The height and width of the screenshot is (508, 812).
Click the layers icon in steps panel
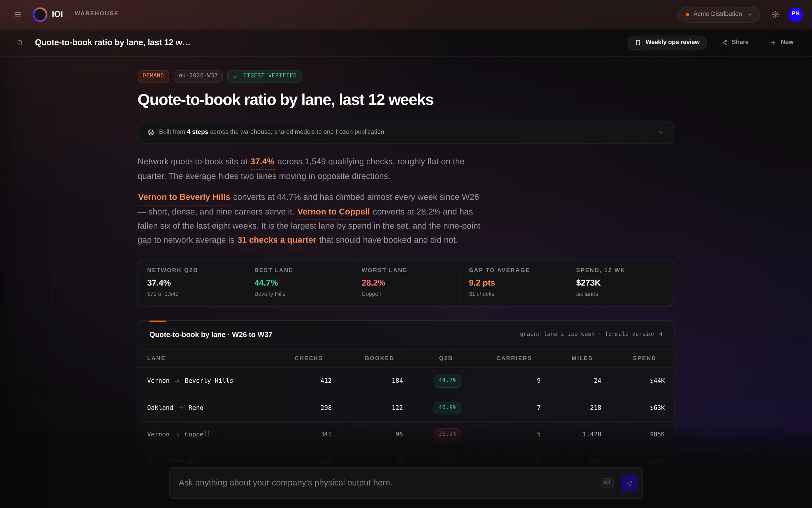pos(151,132)
